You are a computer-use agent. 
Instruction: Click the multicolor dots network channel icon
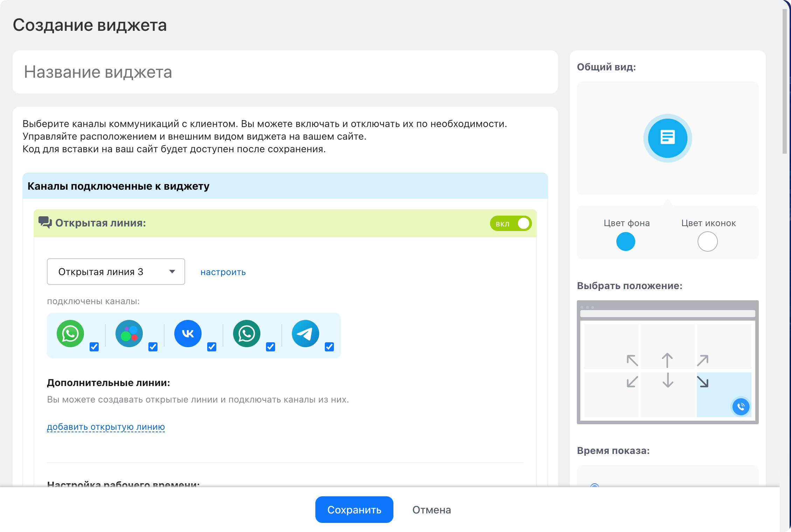(129, 334)
